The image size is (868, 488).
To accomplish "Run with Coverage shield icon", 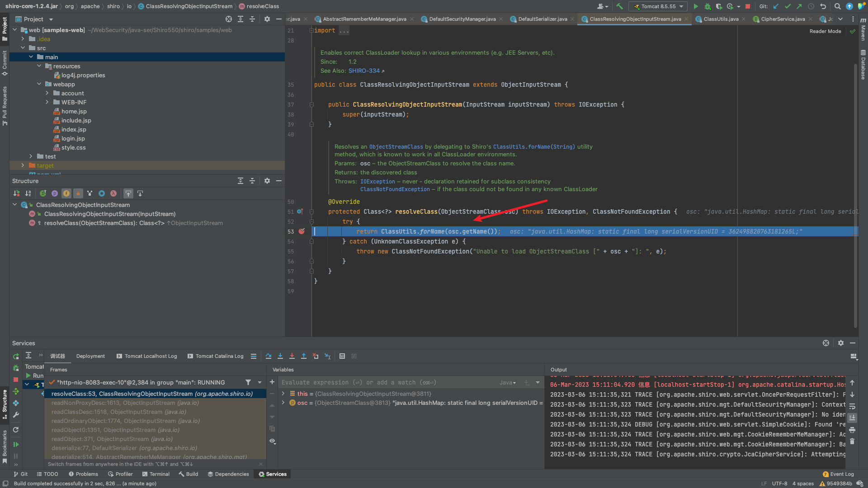I will coord(719,6).
